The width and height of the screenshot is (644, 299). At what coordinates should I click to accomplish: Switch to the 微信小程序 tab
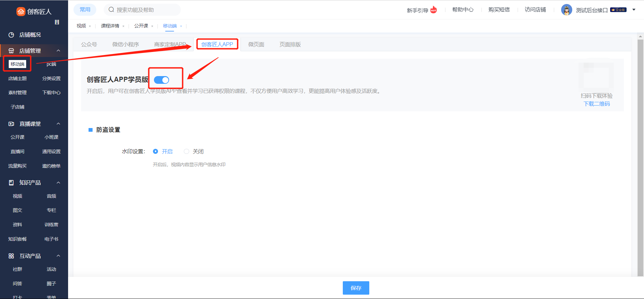[125, 45]
